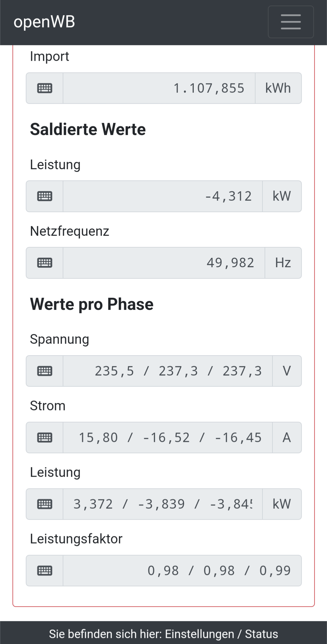This screenshot has height=644, width=327.
Task: Click keyboard icon beside per-phase Leistung
Action: (x=45, y=504)
